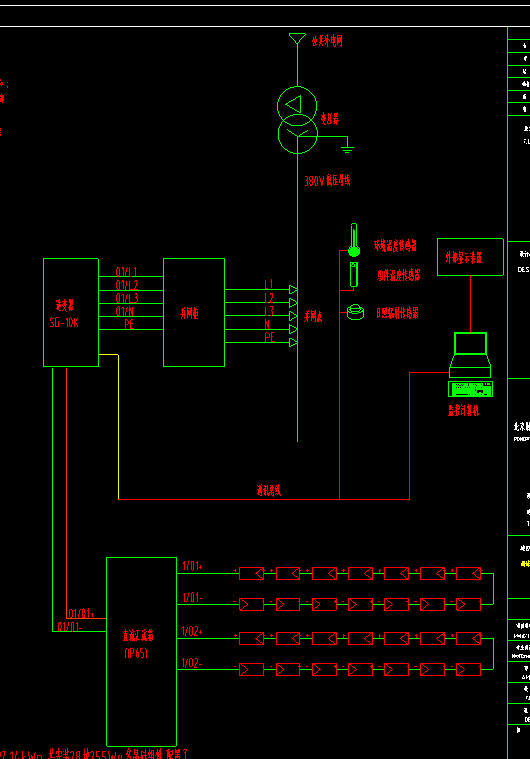530x759 pixels.
Task: Select the SG-10K inverter box
Action: pos(71,312)
